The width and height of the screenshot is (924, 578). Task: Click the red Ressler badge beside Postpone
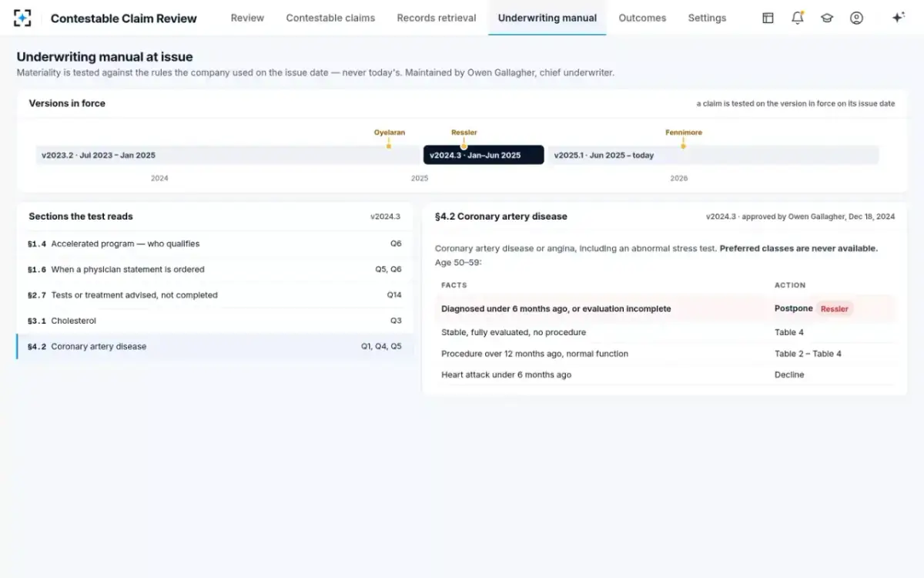coord(835,309)
